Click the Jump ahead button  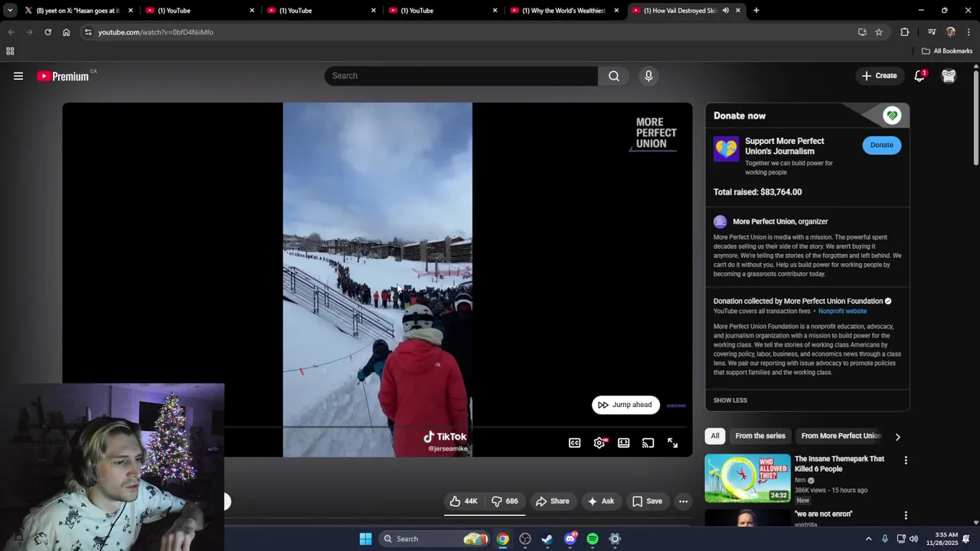coord(626,405)
